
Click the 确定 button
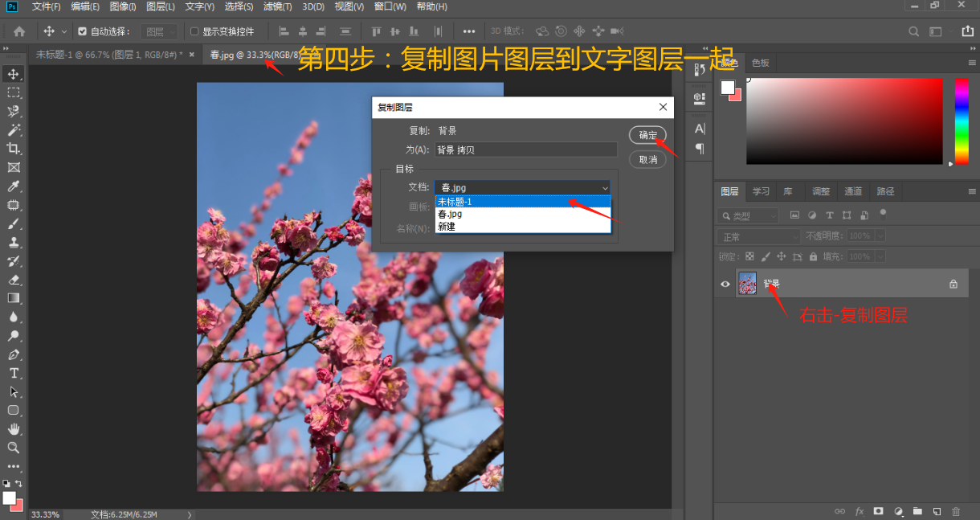point(647,135)
